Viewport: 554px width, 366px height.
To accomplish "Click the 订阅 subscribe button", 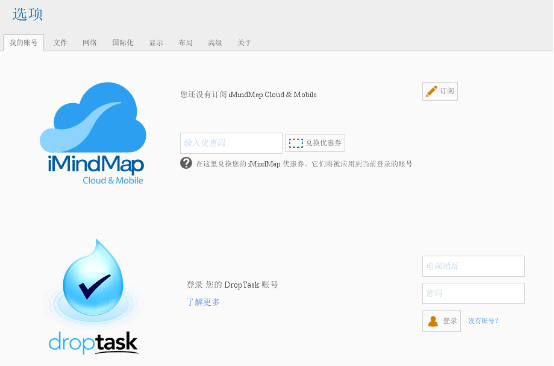I will (440, 92).
